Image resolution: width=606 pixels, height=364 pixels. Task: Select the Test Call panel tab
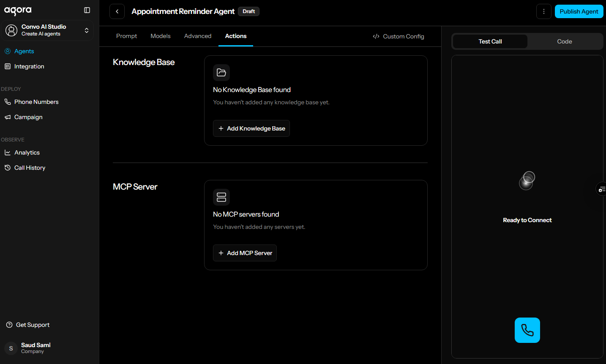click(x=490, y=41)
